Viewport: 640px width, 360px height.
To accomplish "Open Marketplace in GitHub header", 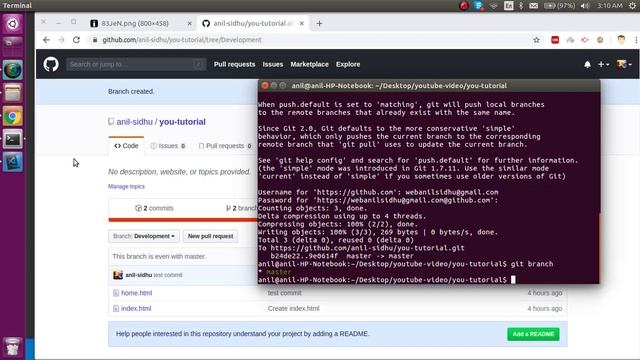I will pyautogui.click(x=309, y=64).
